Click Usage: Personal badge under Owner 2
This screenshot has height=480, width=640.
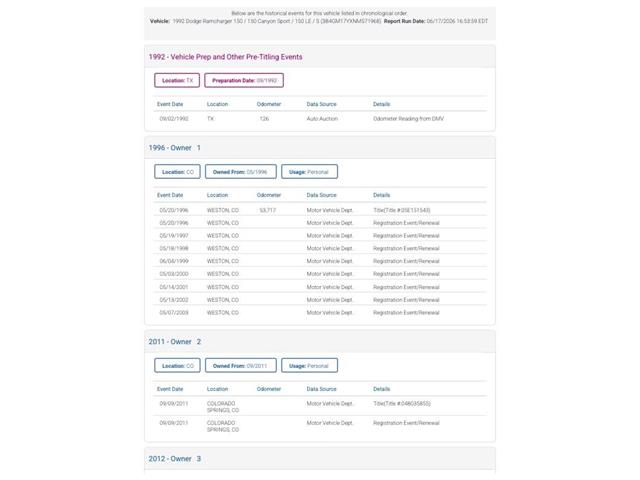point(309,366)
